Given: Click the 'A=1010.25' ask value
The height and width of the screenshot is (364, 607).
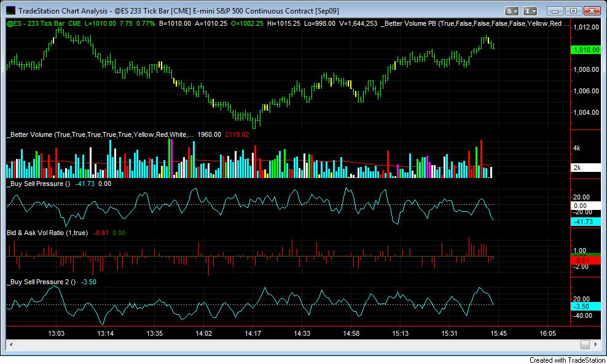Looking at the screenshot, I should coord(211,23).
